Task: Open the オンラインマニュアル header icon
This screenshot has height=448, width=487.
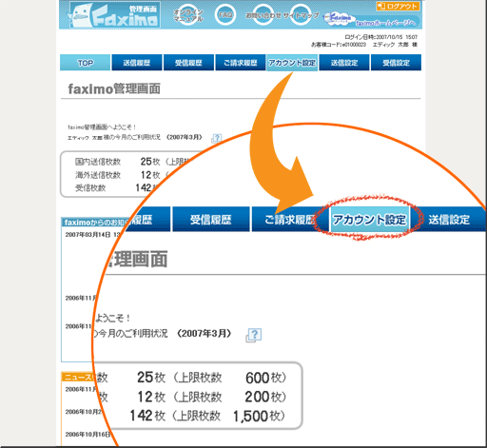Action: coord(188,15)
